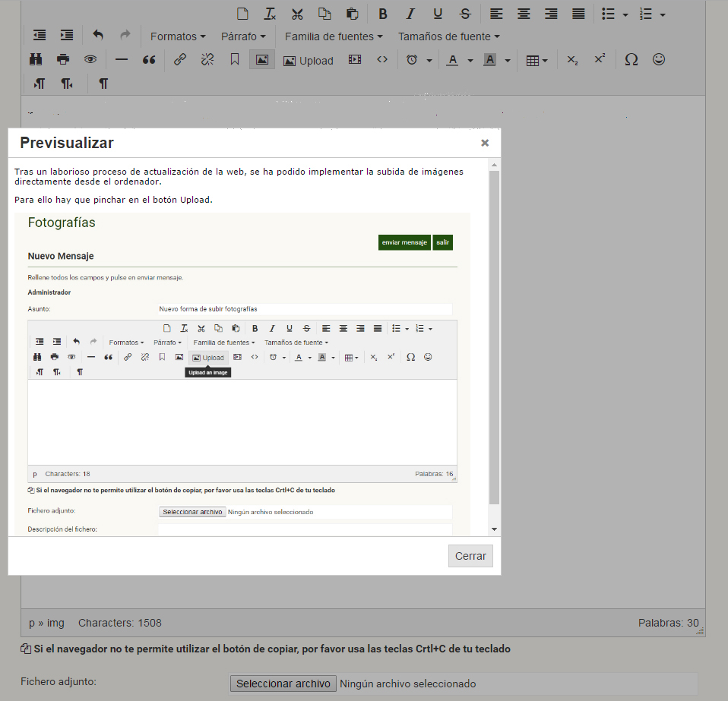Screen dimensions: 728x701
Task: Justify text alignment
Action: [x=578, y=14]
